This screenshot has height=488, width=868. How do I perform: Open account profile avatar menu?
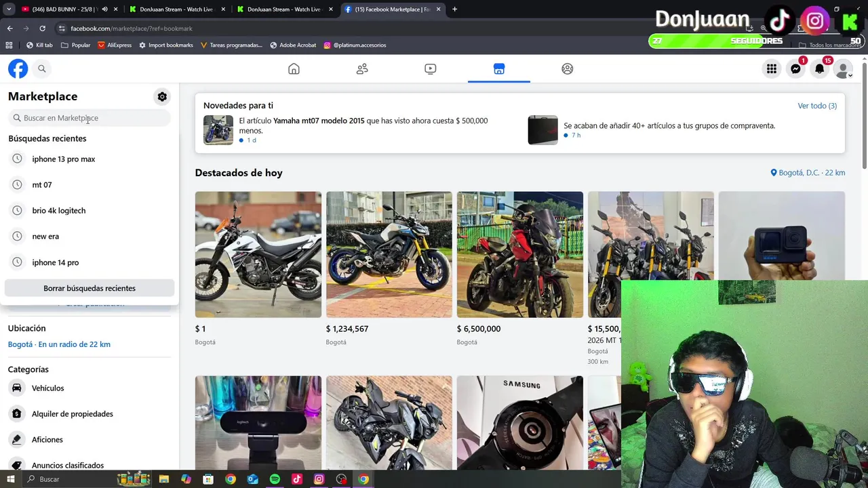click(x=844, y=68)
